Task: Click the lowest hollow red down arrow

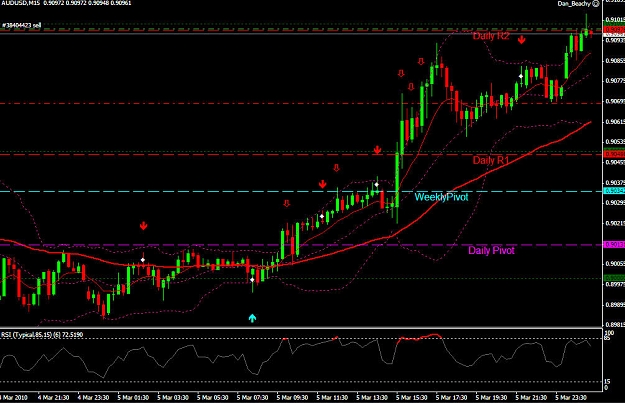Action: (286, 204)
